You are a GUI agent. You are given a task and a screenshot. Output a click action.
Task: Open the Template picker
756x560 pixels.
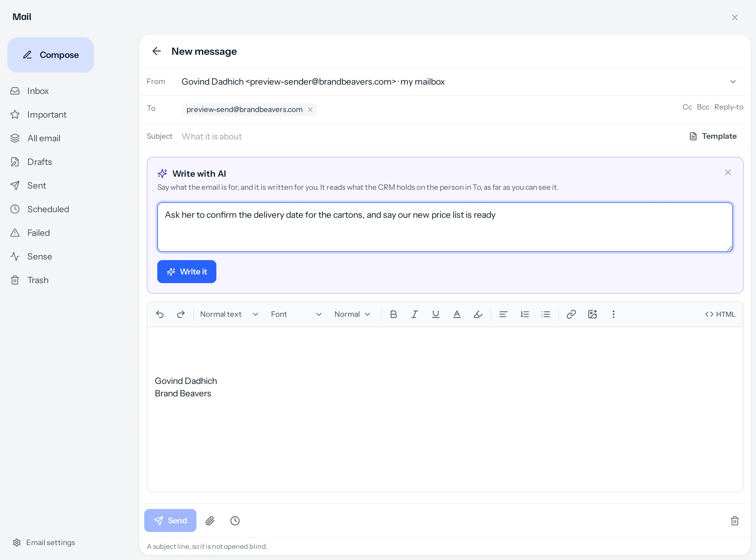click(x=713, y=136)
